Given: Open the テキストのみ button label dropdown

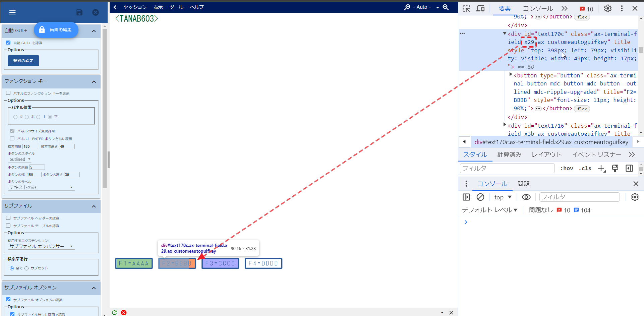Looking at the screenshot, I should click(41, 187).
